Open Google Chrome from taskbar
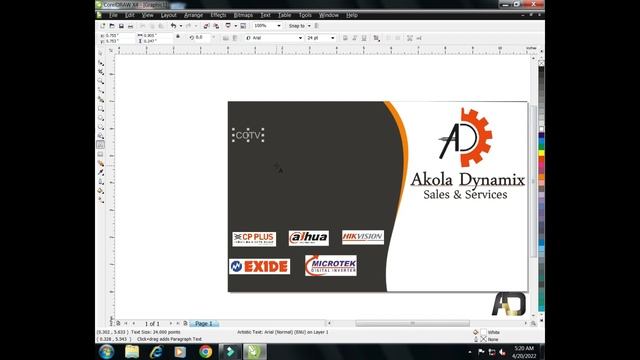The height and width of the screenshot is (360, 640). tap(206, 352)
